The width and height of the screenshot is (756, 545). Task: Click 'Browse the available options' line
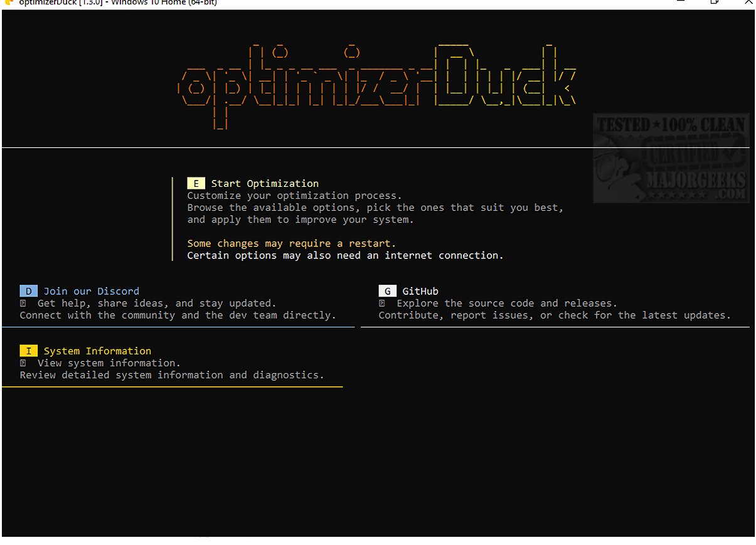click(375, 208)
